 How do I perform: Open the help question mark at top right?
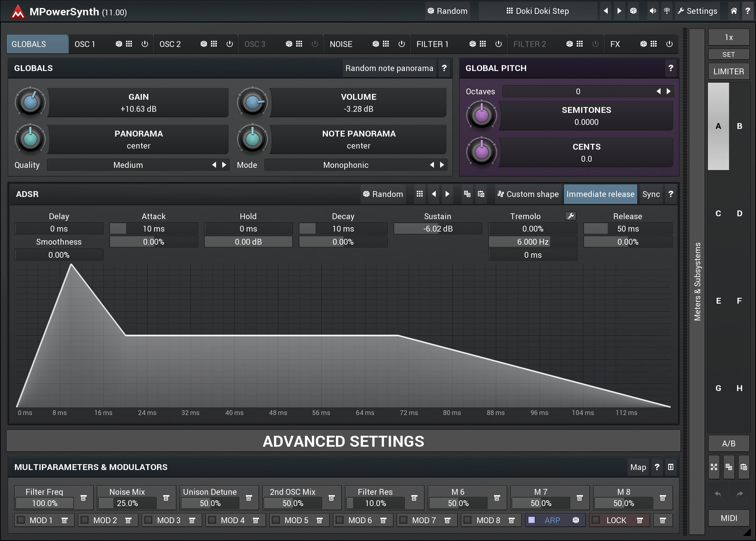(748, 11)
